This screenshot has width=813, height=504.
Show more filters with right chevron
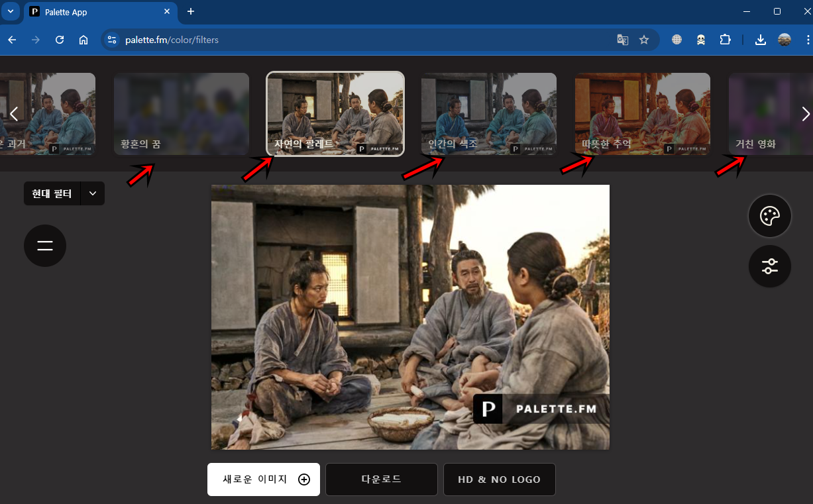[x=806, y=114]
